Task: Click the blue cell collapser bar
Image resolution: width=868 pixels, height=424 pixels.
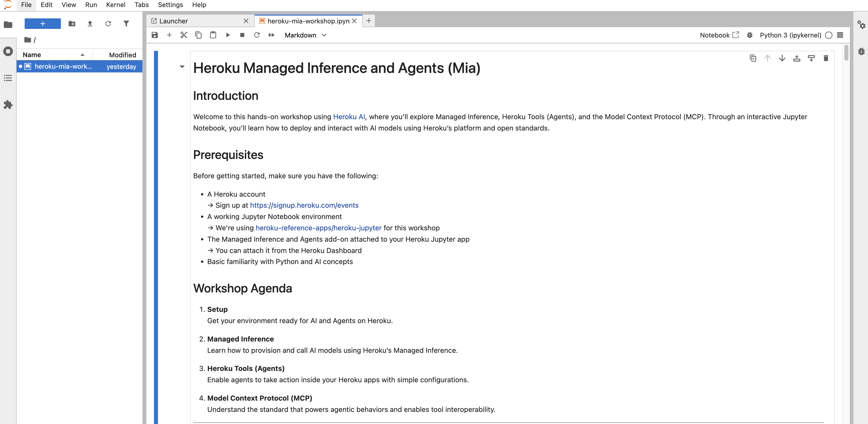Action: pos(156,237)
